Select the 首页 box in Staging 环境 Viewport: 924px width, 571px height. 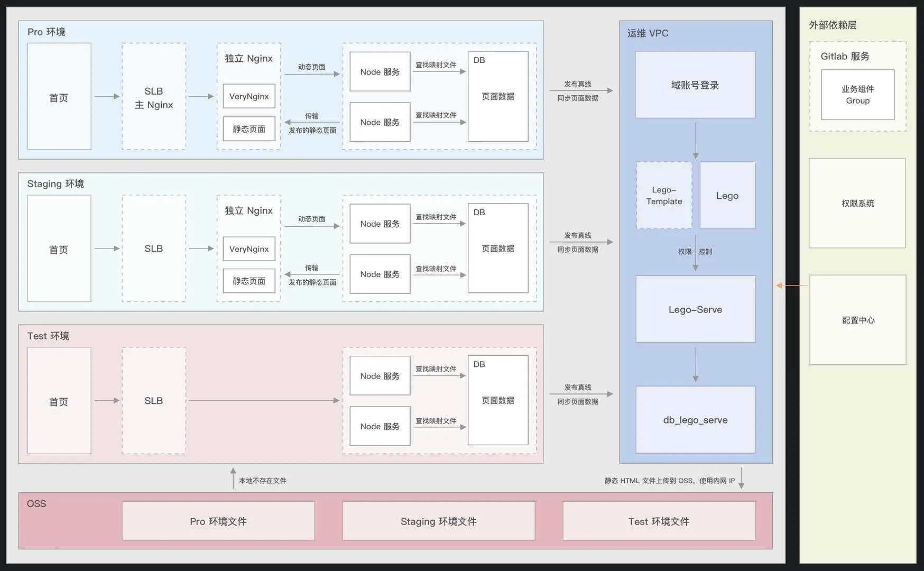59,248
